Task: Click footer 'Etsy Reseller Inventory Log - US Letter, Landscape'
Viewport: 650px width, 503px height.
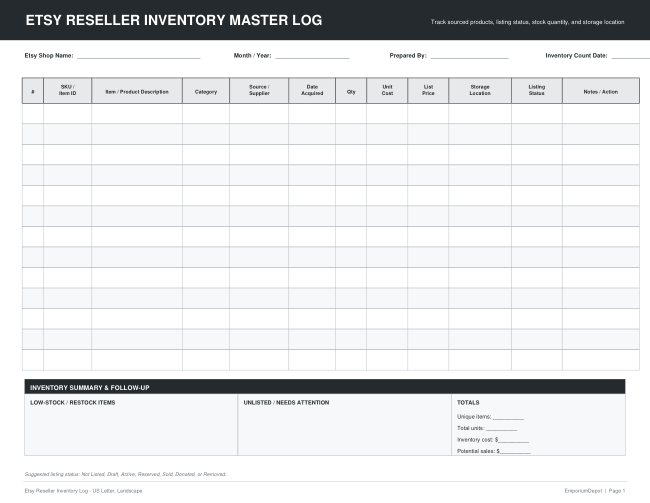Action: click(83, 491)
